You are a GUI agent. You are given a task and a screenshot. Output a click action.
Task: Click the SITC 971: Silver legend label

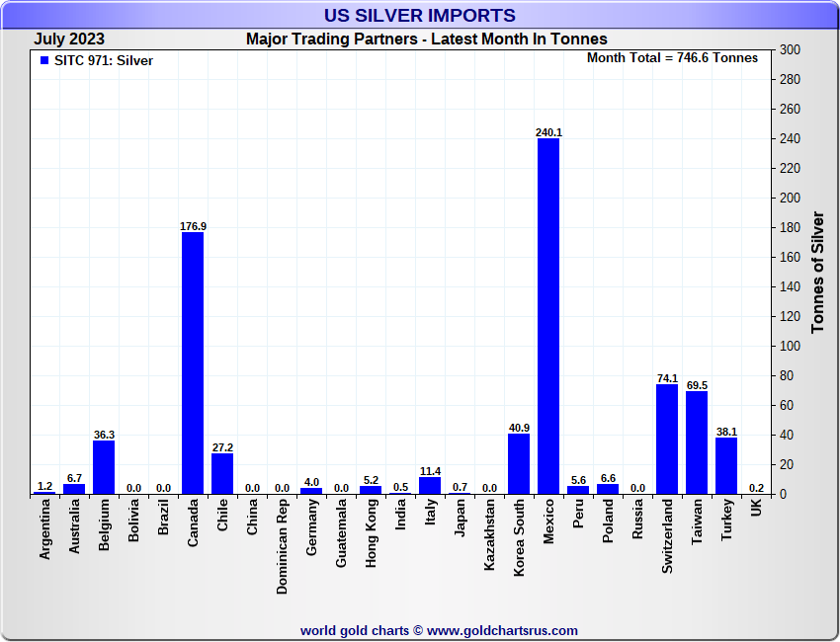pos(104,60)
